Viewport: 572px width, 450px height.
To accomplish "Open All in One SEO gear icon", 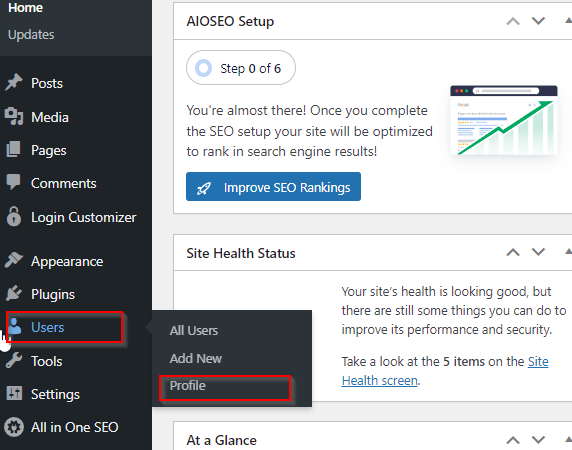I will 14,427.
